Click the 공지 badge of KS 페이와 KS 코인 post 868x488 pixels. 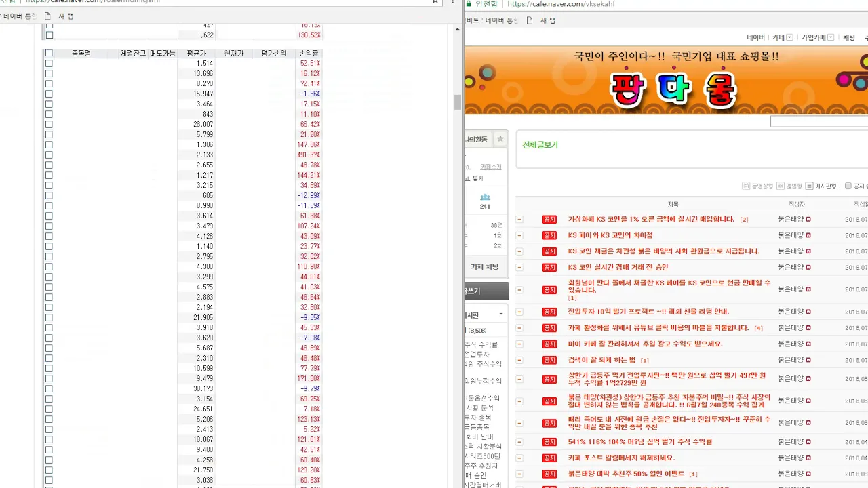point(549,235)
